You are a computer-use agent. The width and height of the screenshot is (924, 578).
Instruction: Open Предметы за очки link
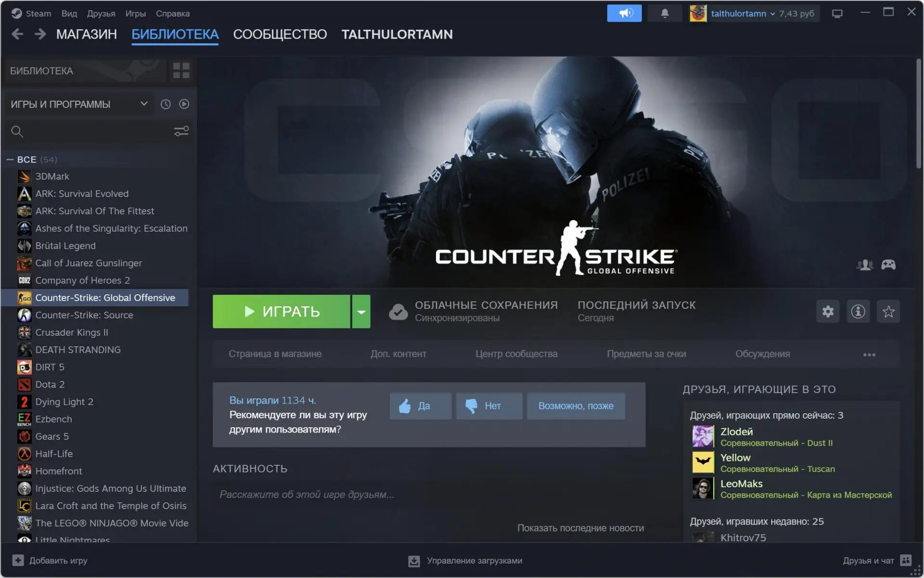pyautogui.click(x=646, y=354)
